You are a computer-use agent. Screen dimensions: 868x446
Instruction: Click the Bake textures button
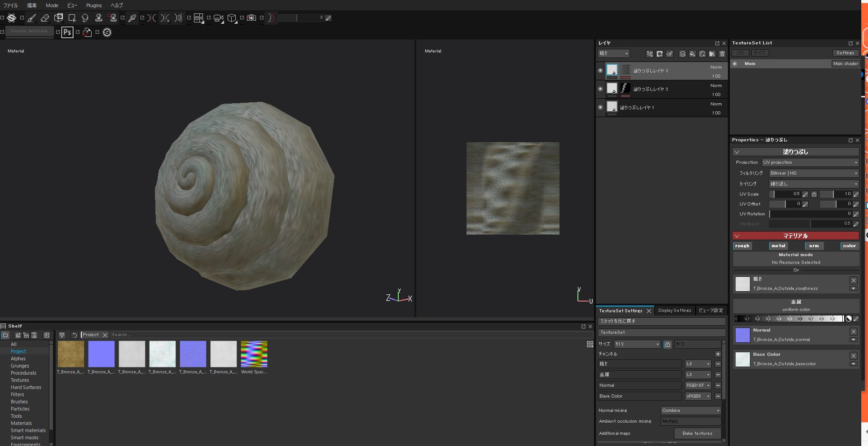(x=697, y=433)
